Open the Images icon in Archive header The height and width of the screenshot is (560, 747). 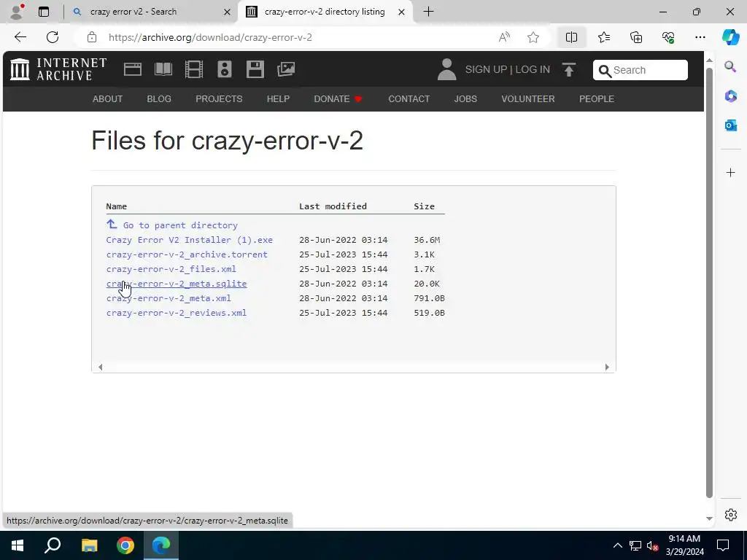point(286,69)
